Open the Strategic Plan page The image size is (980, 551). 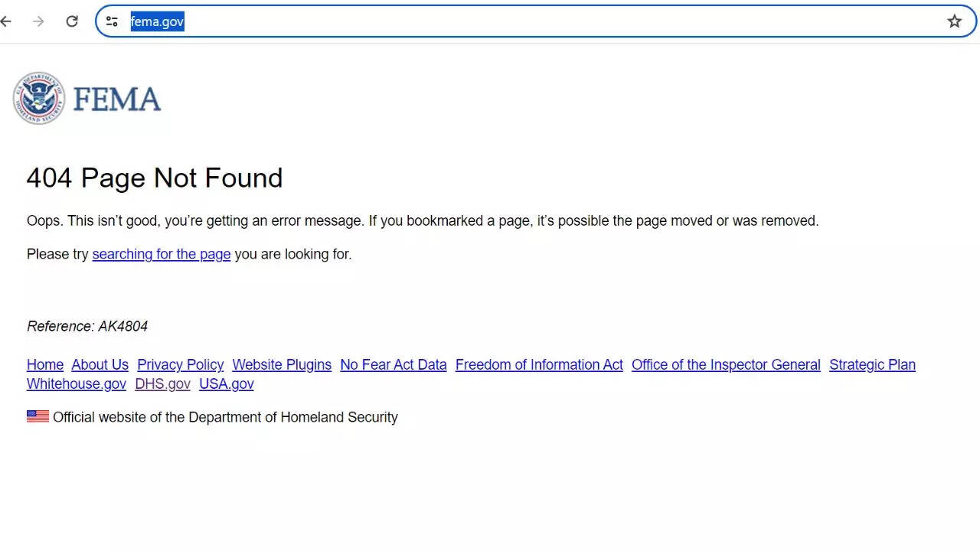tap(872, 365)
